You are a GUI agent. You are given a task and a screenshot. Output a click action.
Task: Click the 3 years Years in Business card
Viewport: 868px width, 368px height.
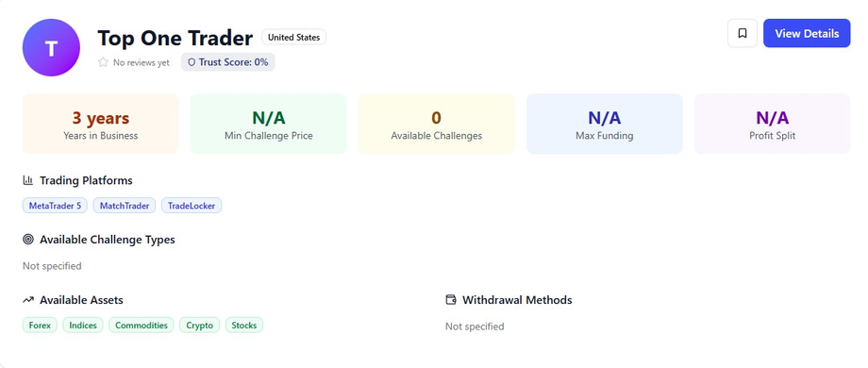point(100,124)
